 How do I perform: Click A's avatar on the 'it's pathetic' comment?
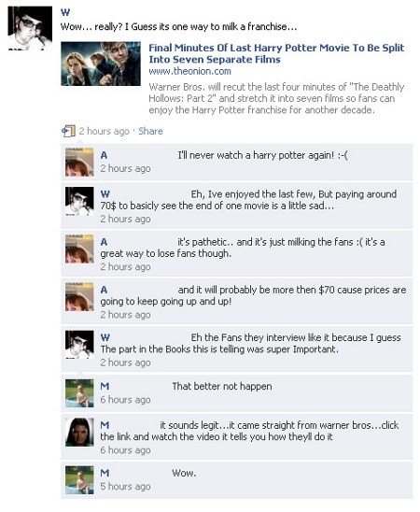click(x=79, y=249)
